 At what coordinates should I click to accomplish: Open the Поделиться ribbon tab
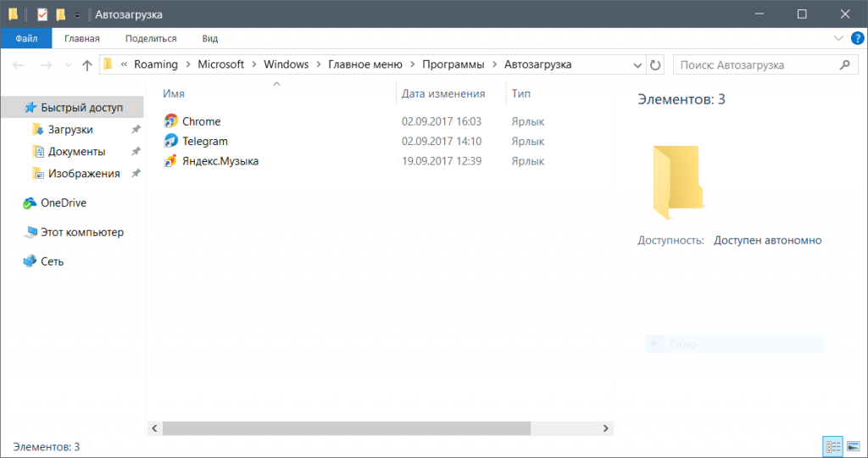tap(151, 38)
